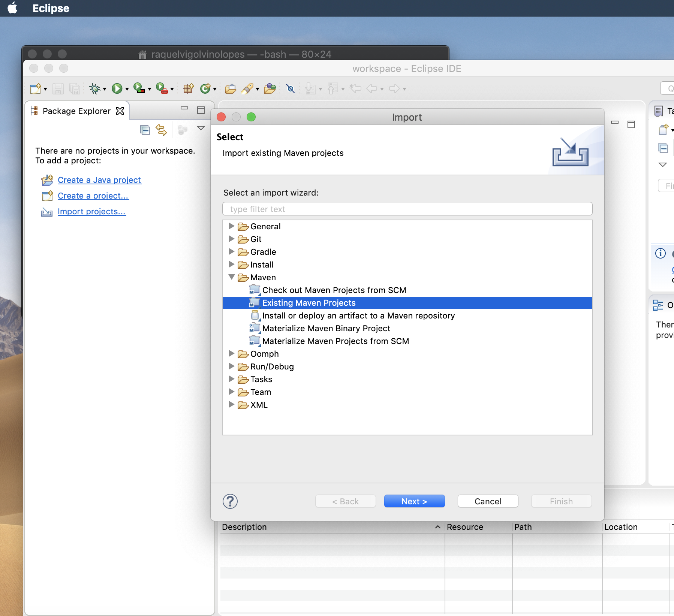Click the Run External Tools icon

pyautogui.click(x=162, y=88)
